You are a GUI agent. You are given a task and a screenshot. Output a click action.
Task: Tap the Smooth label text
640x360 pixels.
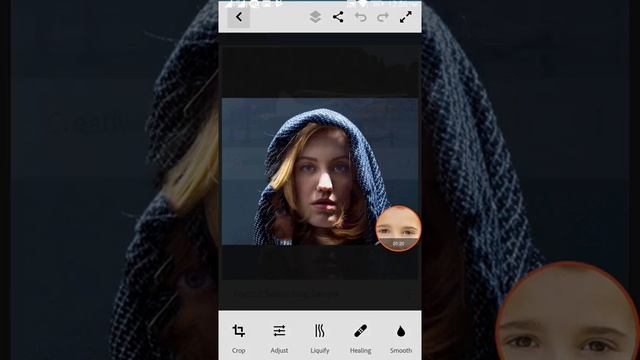click(x=401, y=351)
